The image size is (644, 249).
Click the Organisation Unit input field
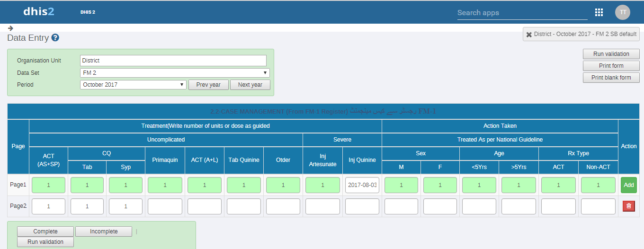click(x=173, y=61)
